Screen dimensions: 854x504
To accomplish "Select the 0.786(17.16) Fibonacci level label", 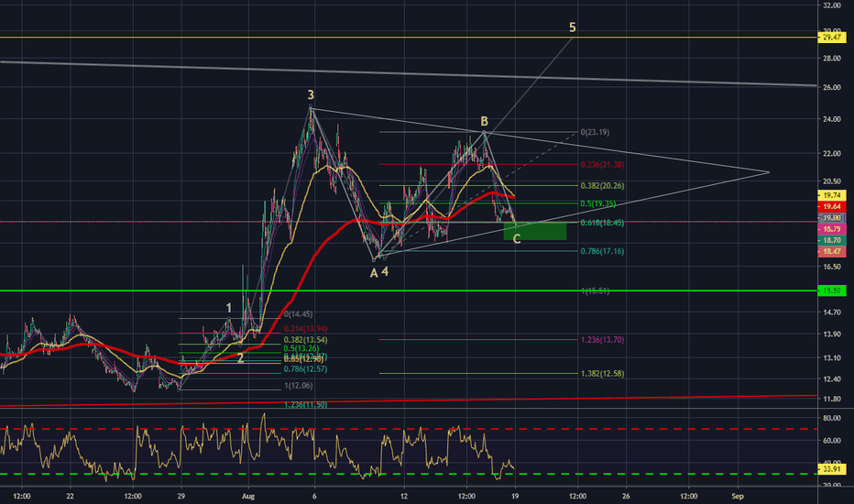I will click(x=602, y=251).
